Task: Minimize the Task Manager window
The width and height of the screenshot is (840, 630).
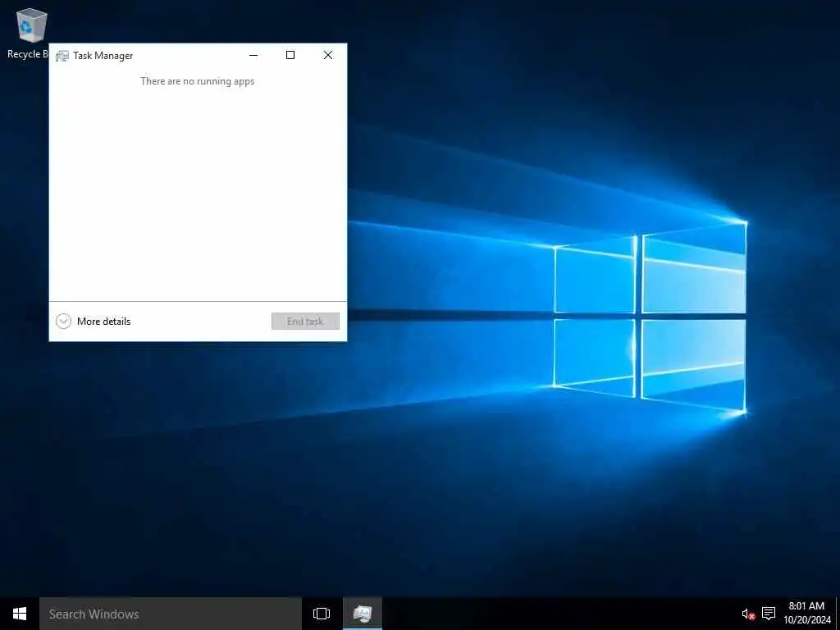Action: coord(253,55)
